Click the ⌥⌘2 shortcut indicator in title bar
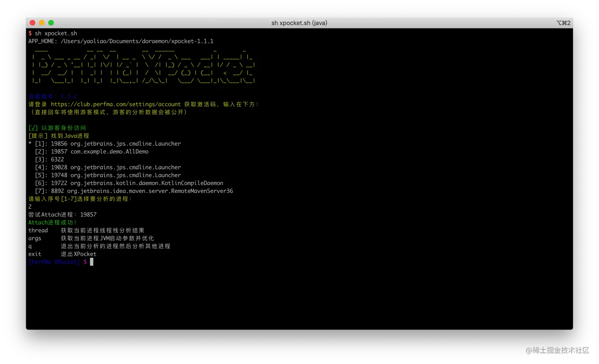Screen dimensions: 599x364 point(563,23)
